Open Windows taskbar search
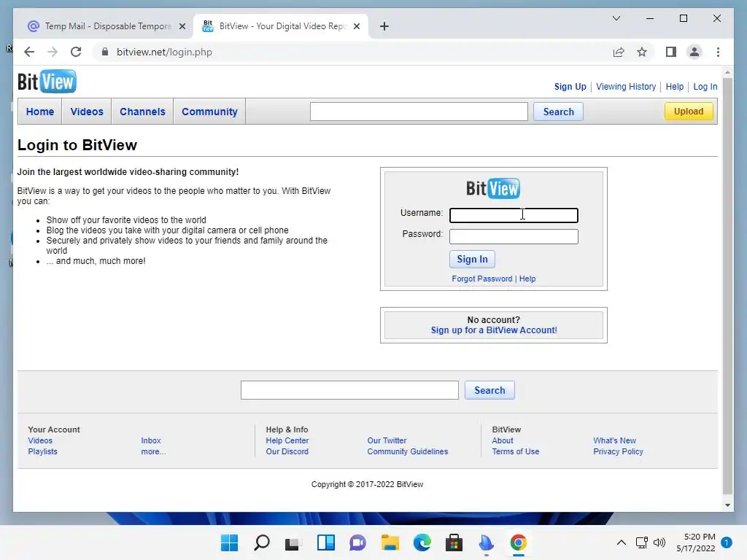This screenshot has width=747, height=560. tap(262, 542)
